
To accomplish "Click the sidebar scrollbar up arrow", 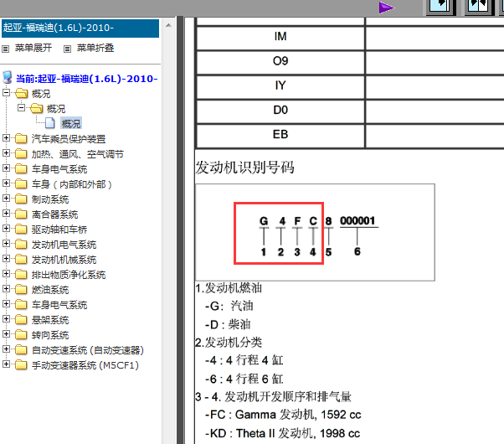I will coord(168,25).
